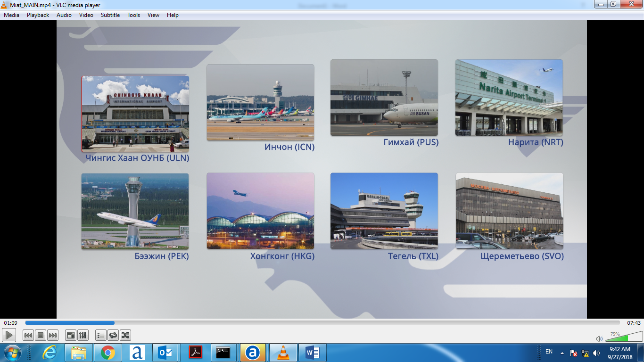Toggle VLC fullscreen mode button
Image resolution: width=644 pixels, height=362 pixels.
tap(71, 335)
